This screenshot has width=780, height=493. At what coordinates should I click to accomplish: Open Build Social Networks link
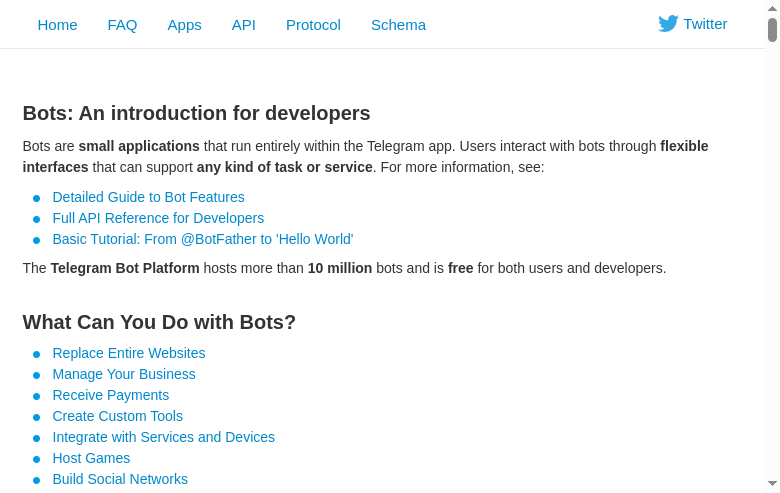(120, 479)
